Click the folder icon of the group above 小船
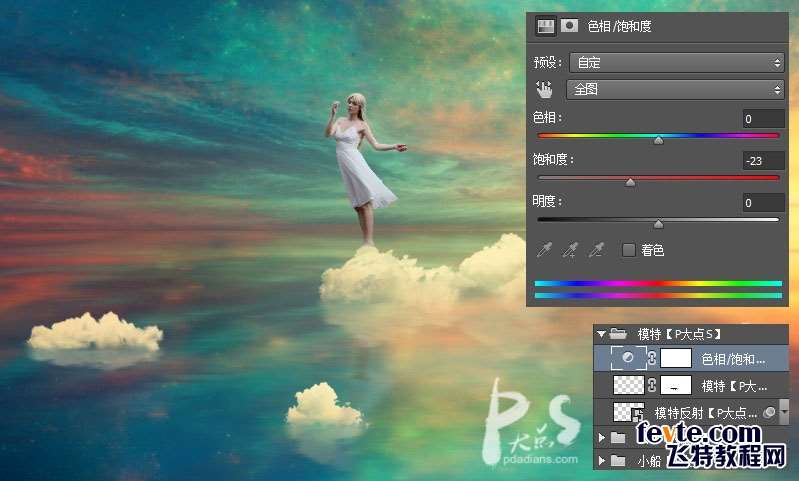 click(x=618, y=437)
